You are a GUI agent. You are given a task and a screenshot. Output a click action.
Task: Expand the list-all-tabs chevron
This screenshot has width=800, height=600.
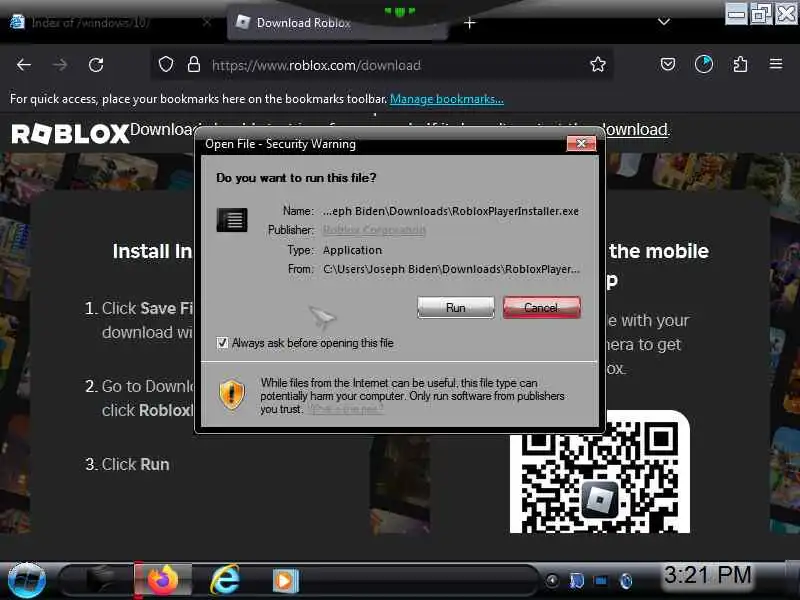664,22
